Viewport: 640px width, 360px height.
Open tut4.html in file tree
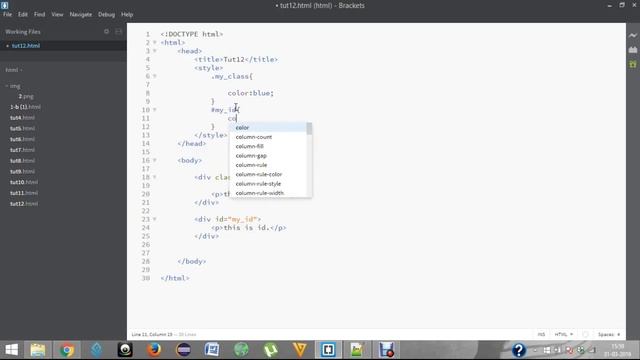pos(22,118)
